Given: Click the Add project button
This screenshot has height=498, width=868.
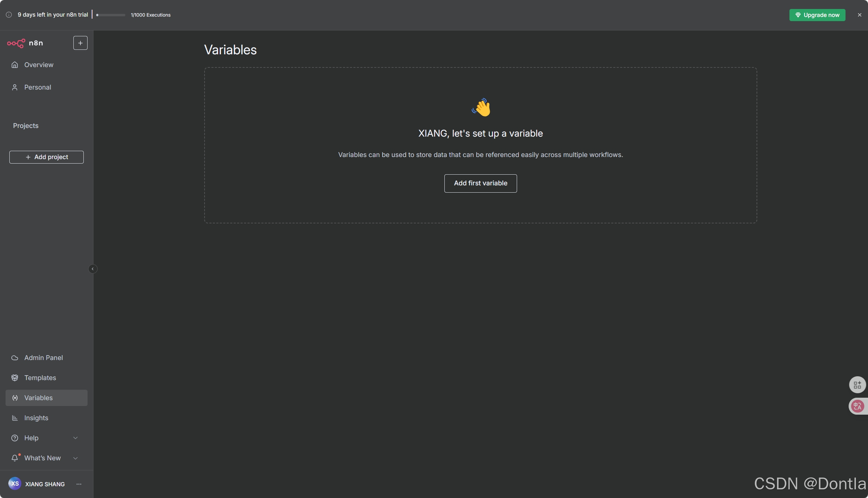Looking at the screenshot, I should point(46,157).
